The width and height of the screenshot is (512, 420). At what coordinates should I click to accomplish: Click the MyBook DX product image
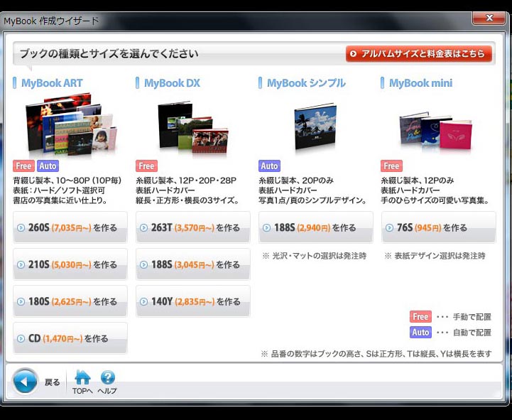(192, 126)
